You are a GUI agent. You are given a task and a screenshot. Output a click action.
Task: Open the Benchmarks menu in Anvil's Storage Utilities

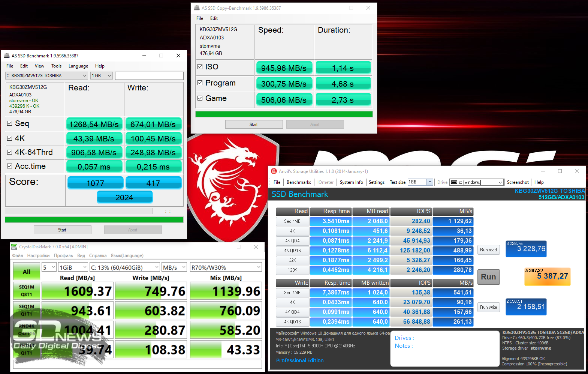tap(299, 182)
